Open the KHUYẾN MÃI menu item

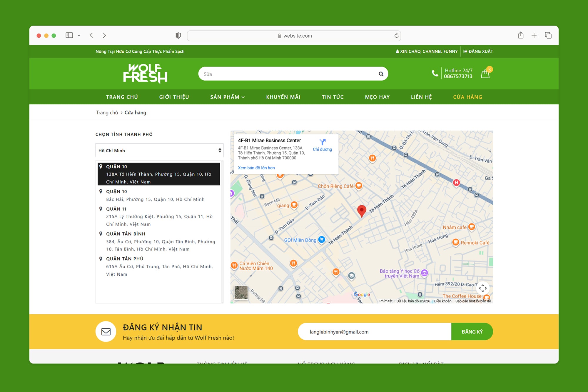coord(283,97)
